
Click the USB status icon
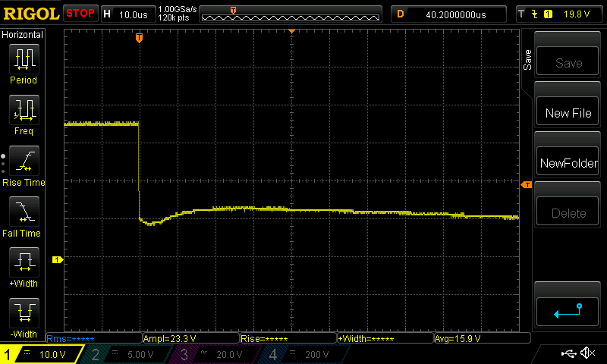[x=568, y=353]
